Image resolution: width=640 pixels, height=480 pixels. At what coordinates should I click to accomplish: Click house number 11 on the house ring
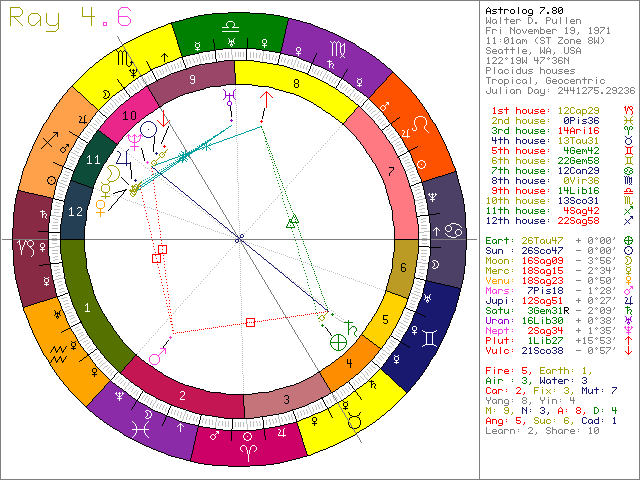point(93,160)
